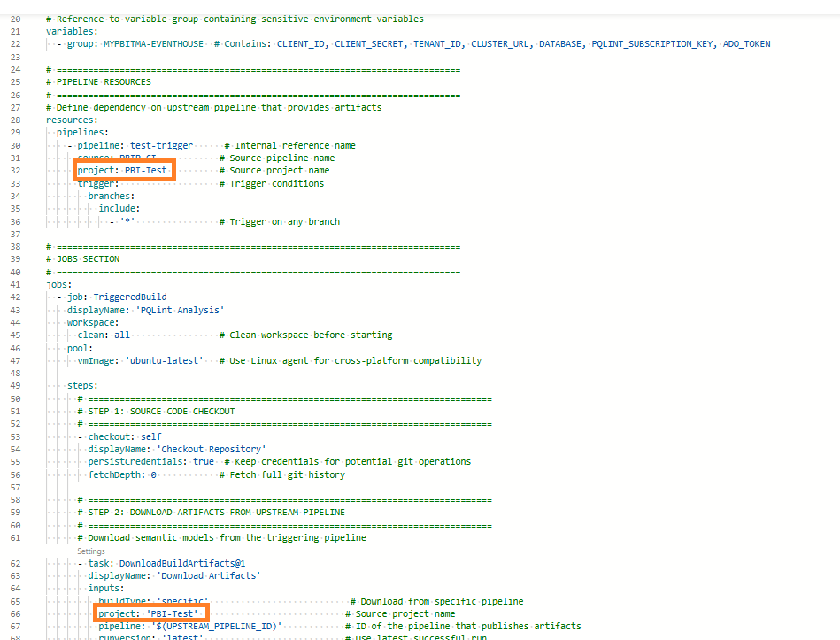Click line number 20 in the gutter
This screenshot has width=840, height=640.
click(15, 19)
